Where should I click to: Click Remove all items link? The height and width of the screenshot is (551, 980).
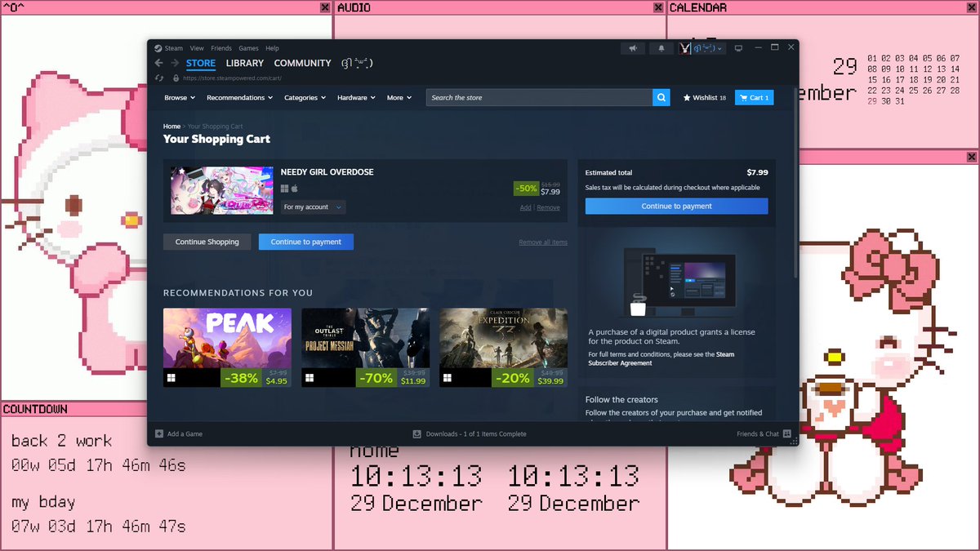(543, 242)
